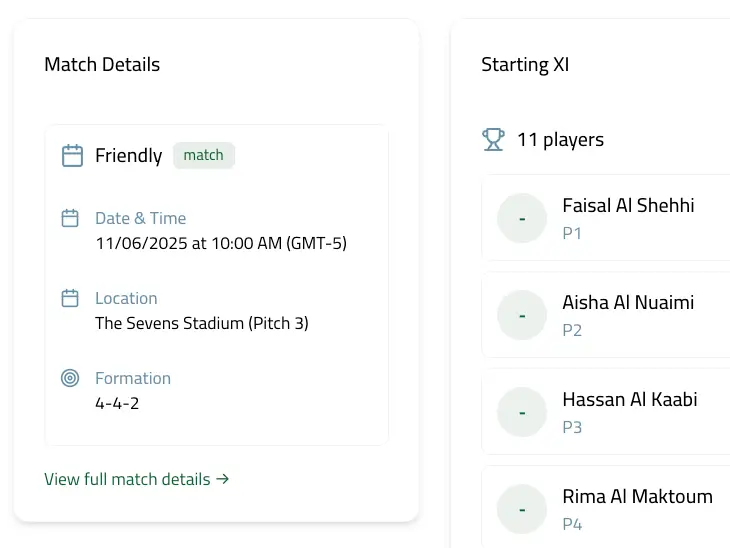Click the calendar icon beside Friendly
Image resolution: width=730 pixels, height=548 pixels.
click(72, 155)
